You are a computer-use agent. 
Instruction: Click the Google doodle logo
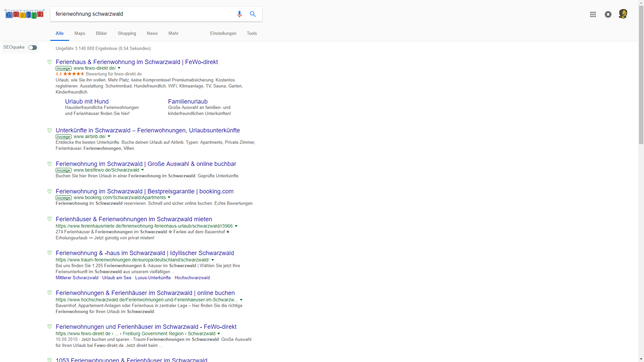pyautogui.click(x=24, y=14)
